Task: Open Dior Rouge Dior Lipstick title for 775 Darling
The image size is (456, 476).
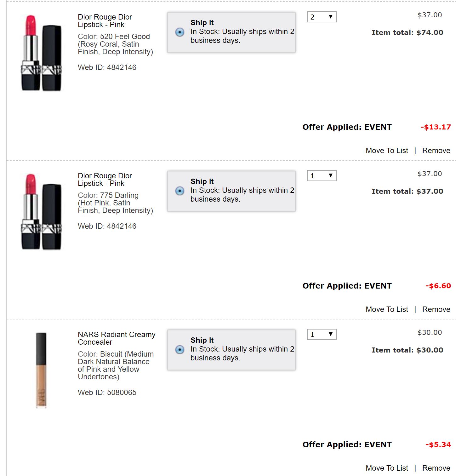Action: pos(105,180)
